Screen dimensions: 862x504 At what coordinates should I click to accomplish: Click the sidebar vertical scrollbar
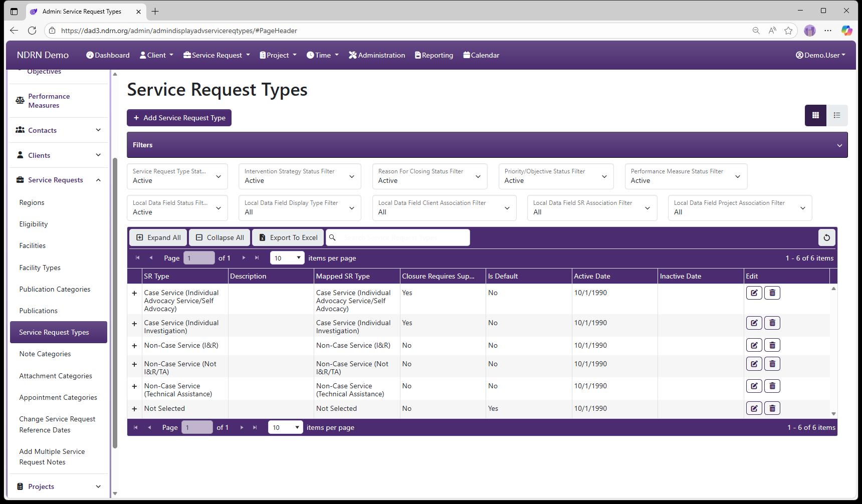tap(115, 304)
